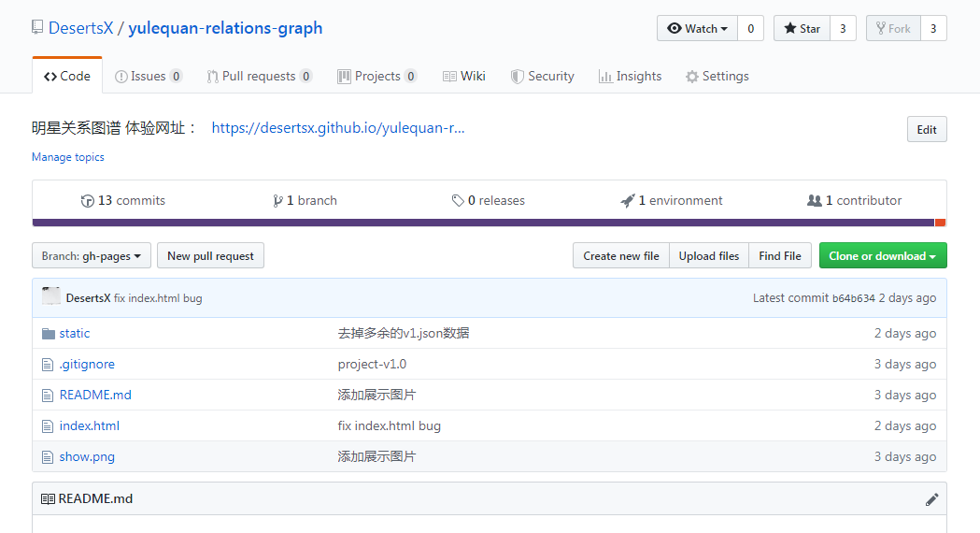Open the Settings tab
Viewport: 980px width, 533px height.
pos(717,76)
